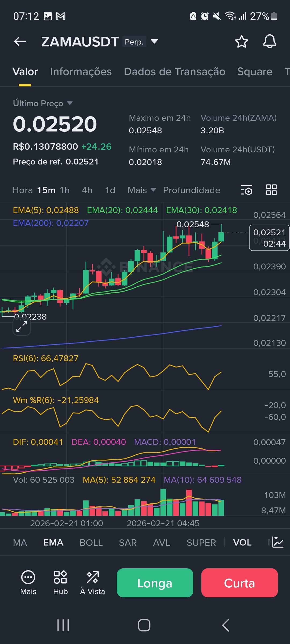Viewport: 290px width, 644px height.
Task: Toggle MA indicator
Action: click(x=20, y=543)
